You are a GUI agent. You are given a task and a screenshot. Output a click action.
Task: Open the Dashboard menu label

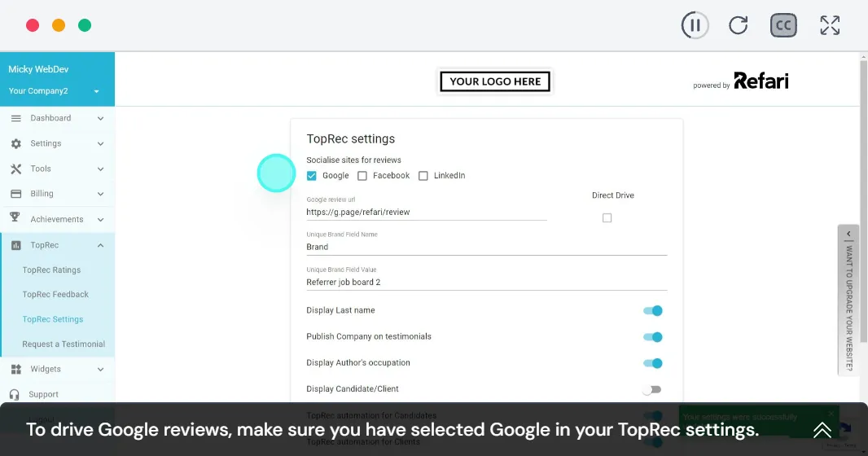tap(50, 118)
